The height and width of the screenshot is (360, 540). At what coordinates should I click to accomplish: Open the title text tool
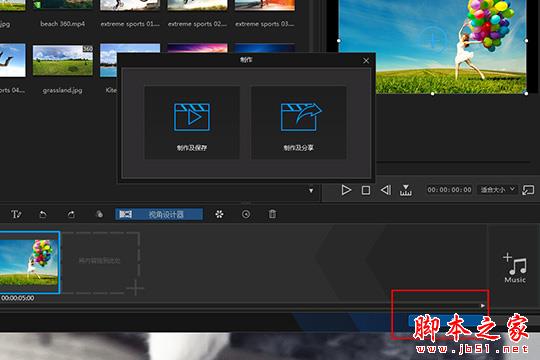pos(16,214)
